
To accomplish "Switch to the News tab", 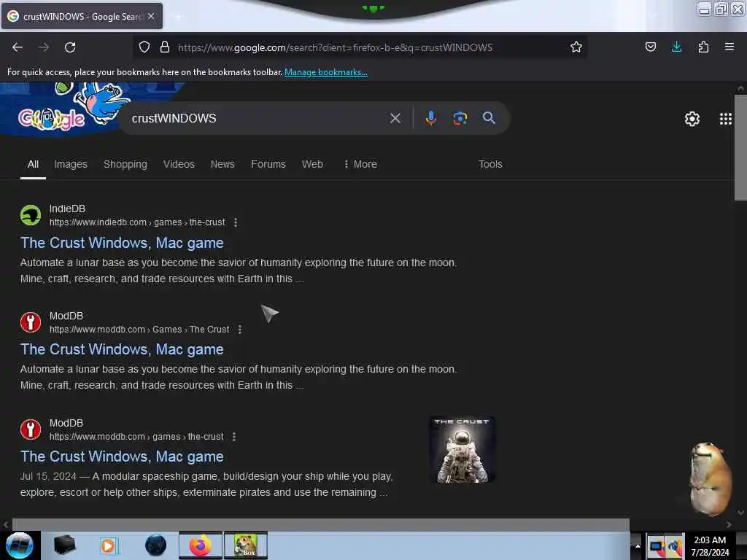I will [222, 164].
